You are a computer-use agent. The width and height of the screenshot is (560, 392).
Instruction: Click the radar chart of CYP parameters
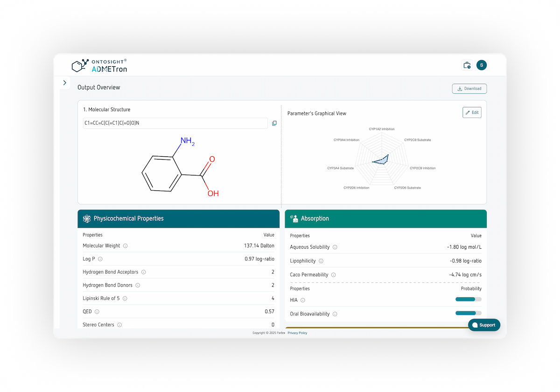coord(381,160)
